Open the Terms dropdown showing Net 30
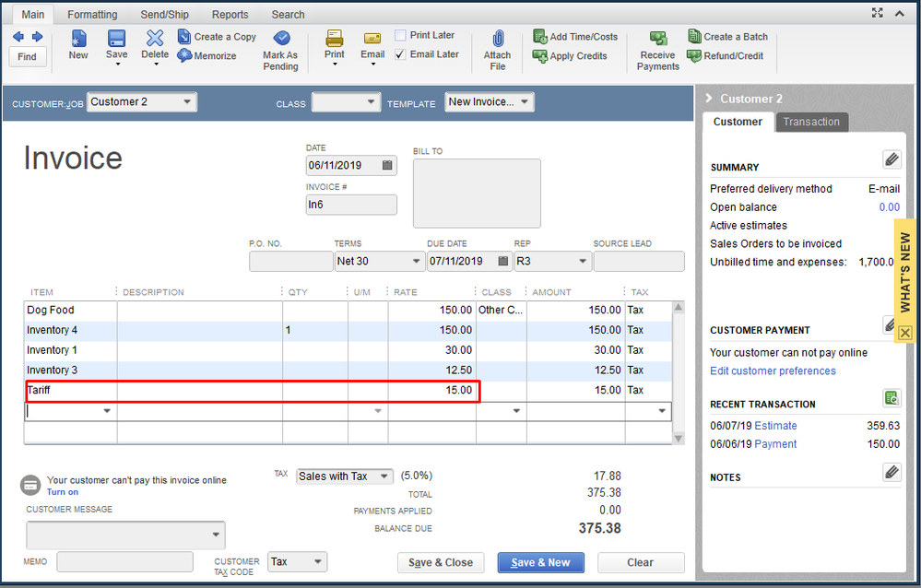 (415, 261)
